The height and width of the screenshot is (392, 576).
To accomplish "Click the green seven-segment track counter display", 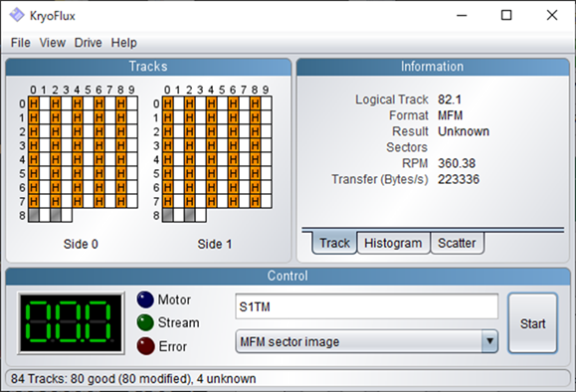I will click(72, 323).
